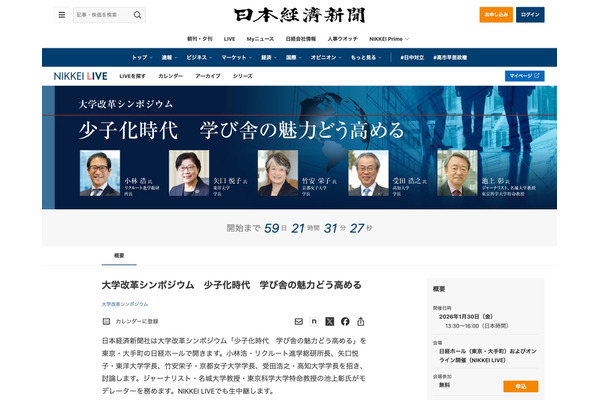Expand the 速報 menu

pyautogui.click(x=169, y=57)
